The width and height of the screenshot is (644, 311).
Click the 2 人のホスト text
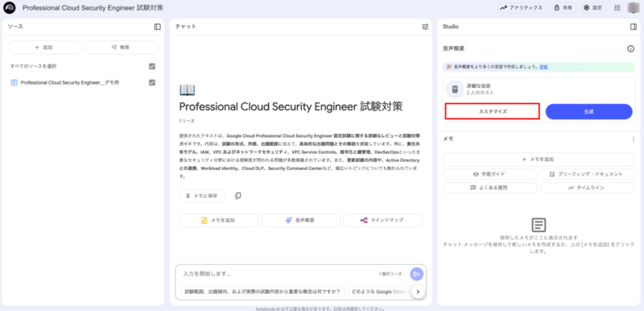coord(480,93)
